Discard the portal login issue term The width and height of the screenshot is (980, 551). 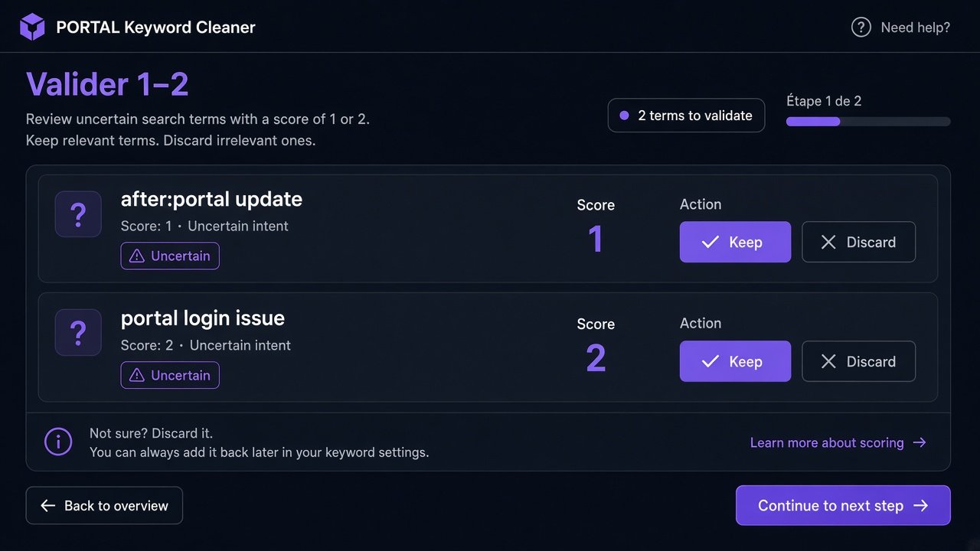tap(858, 361)
